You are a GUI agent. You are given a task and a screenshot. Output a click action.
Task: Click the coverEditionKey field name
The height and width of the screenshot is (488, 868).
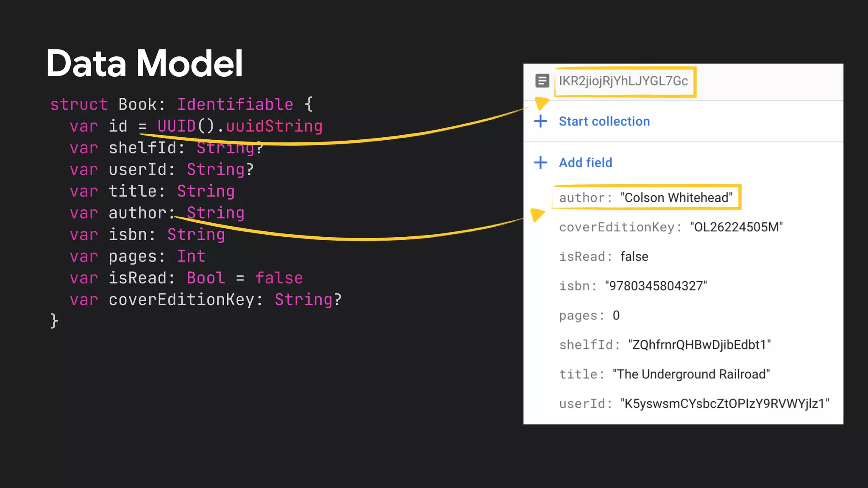pos(620,227)
